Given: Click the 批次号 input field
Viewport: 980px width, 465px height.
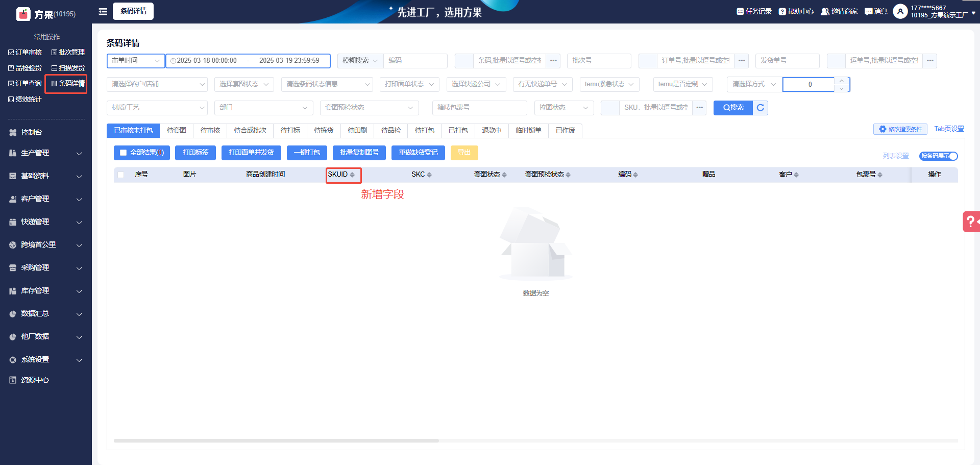Looking at the screenshot, I should click(599, 61).
